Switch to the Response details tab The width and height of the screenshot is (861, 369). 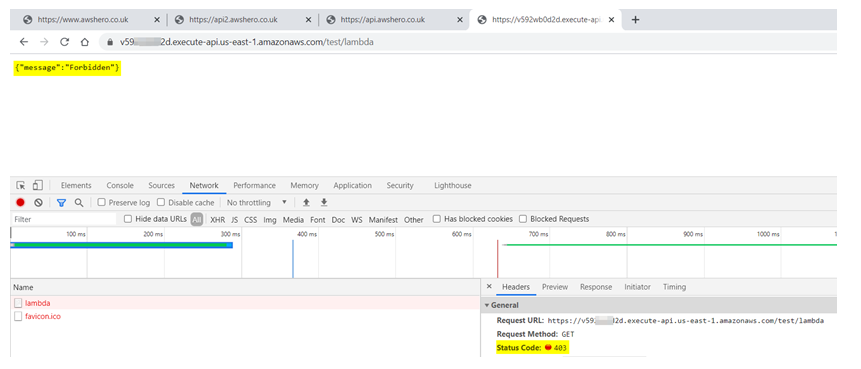tap(596, 287)
